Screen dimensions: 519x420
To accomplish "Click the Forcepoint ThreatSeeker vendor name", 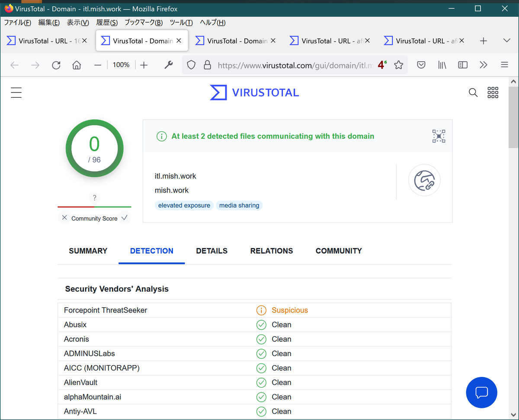I will tap(106, 310).
